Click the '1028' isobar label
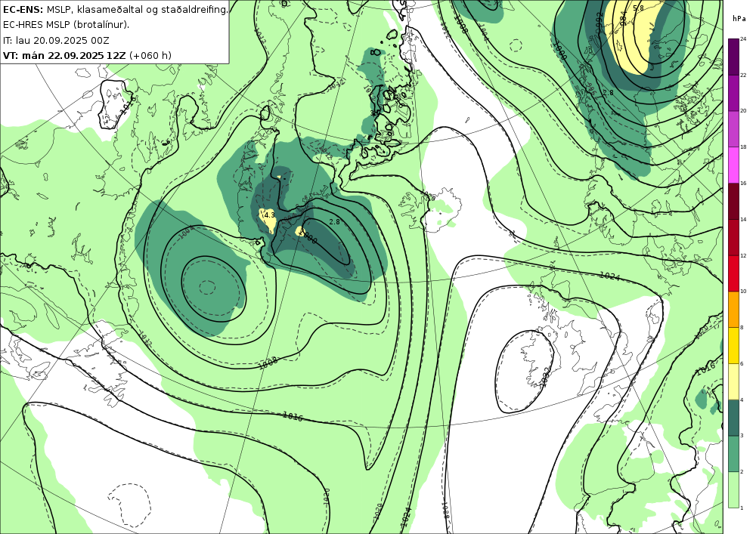This screenshot has height=534, width=756. [445, 509]
